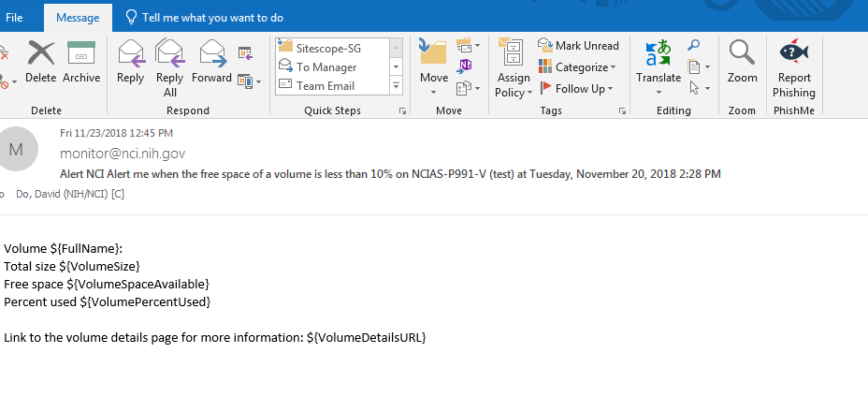
Task: Open the Move Actions dropdown
Action: coord(469,88)
